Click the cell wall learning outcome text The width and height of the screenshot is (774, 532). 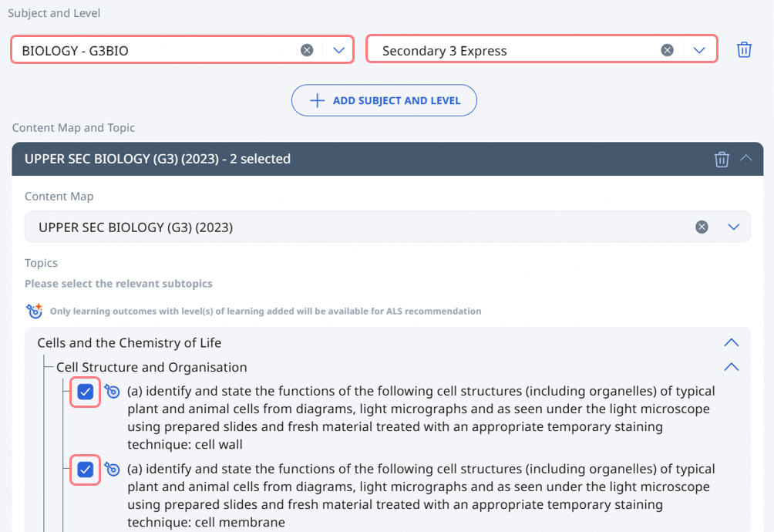pyautogui.click(x=421, y=418)
